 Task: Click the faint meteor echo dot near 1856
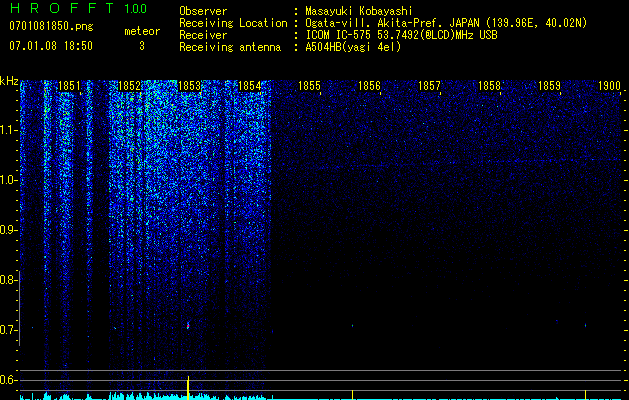point(353,325)
